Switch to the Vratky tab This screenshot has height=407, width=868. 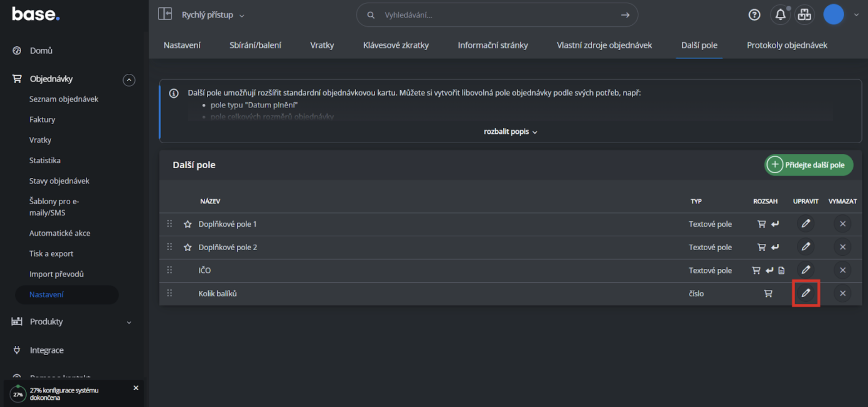click(x=322, y=45)
